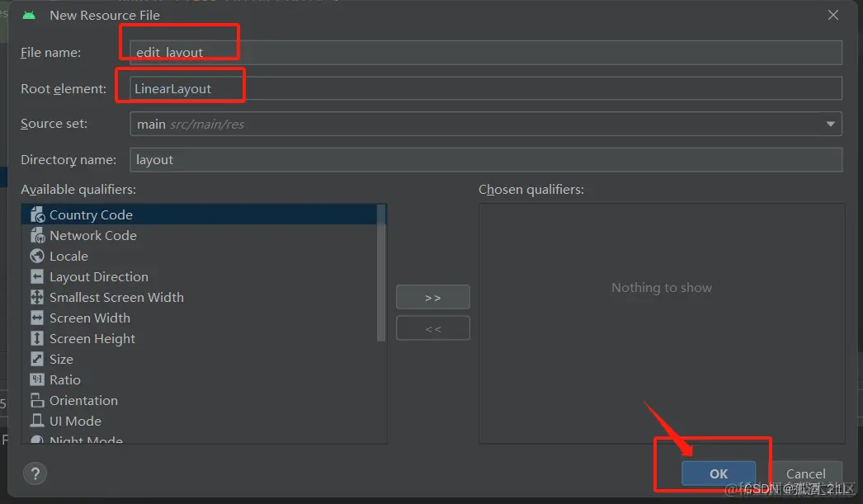Open help with the question mark button
863x504 pixels.
pyautogui.click(x=35, y=473)
